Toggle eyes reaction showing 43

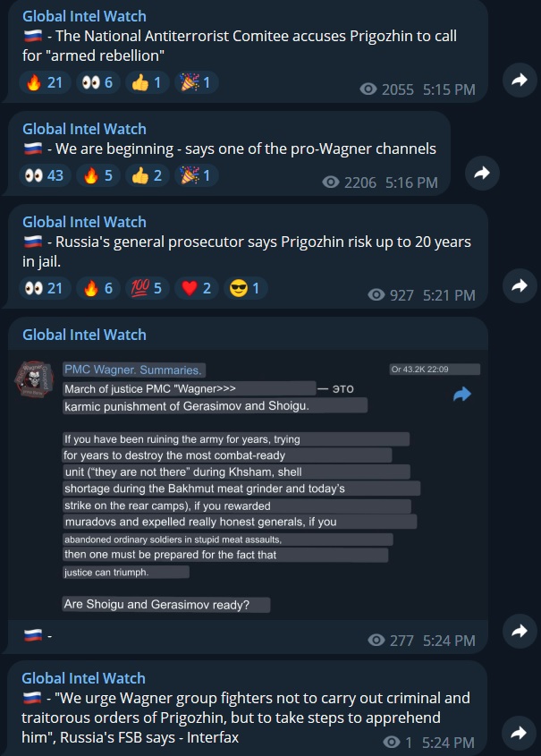[x=45, y=175]
